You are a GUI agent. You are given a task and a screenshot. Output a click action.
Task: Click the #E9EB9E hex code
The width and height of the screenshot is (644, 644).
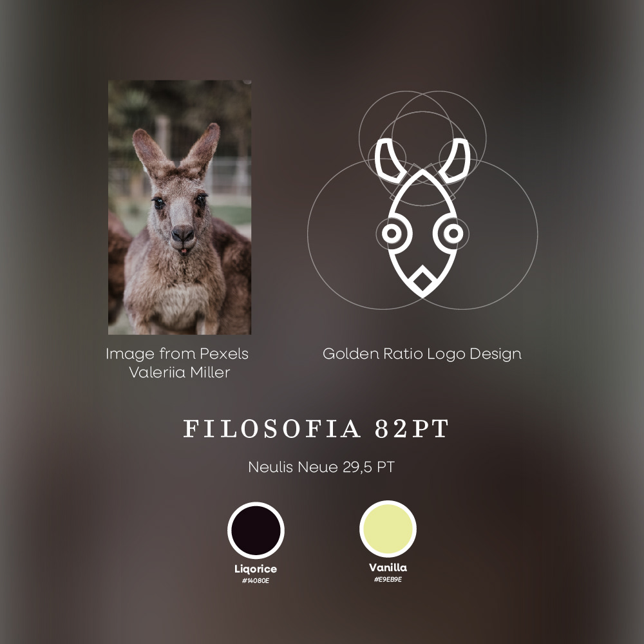[x=388, y=580]
